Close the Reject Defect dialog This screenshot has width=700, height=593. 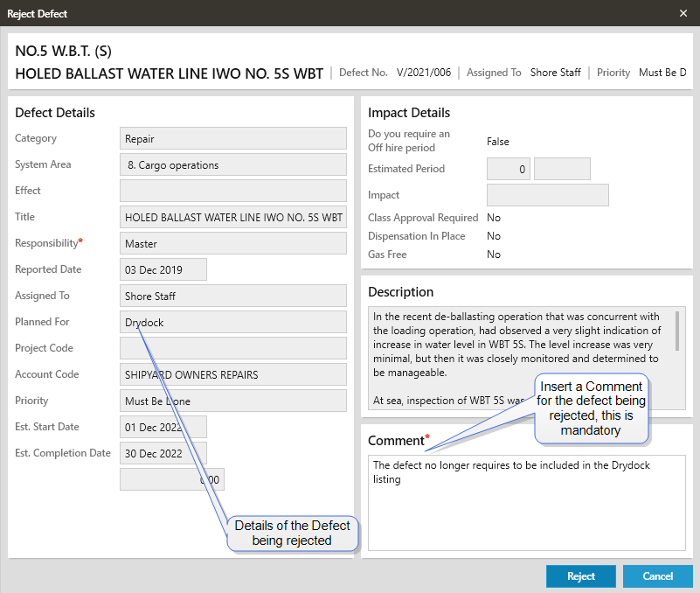pyautogui.click(x=683, y=13)
